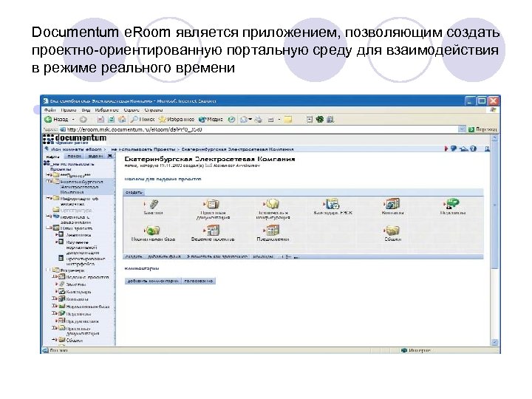
Task: Open the Избранное menu in menu bar
Action: (106, 110)
